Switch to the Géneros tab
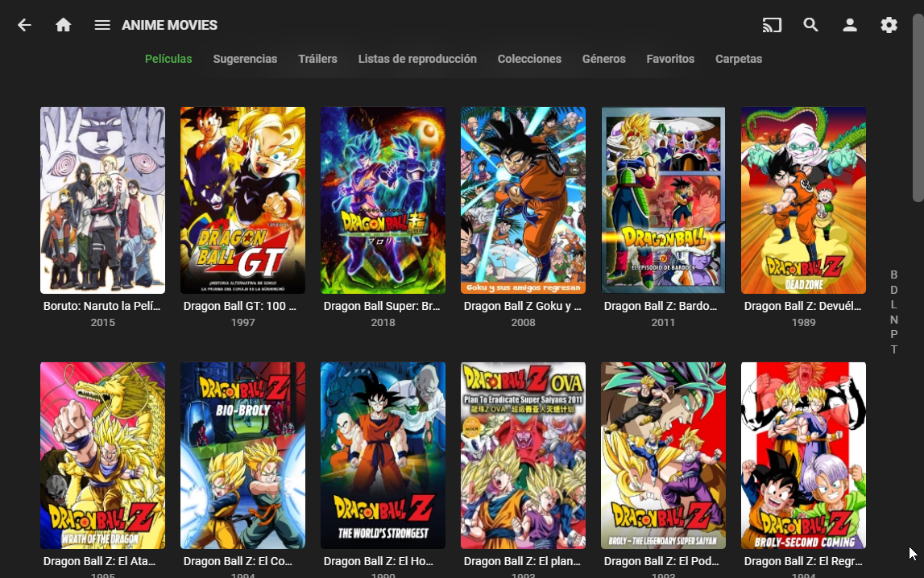 click(604, 59)
